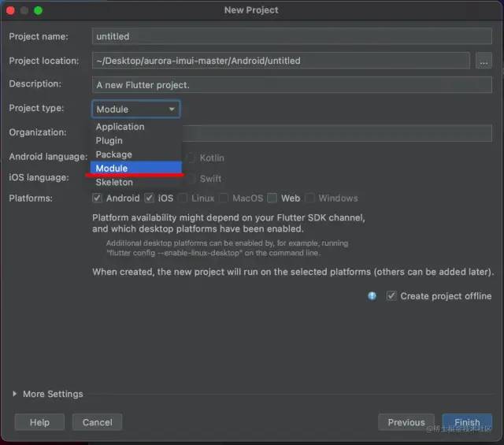The height and width of the screenshot is (445, 504).
Task: Click the green zoom window button
Action: point(39,10)
